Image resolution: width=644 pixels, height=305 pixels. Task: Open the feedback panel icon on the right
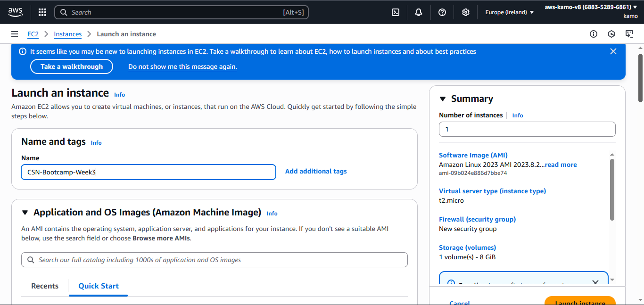point(629,34)
